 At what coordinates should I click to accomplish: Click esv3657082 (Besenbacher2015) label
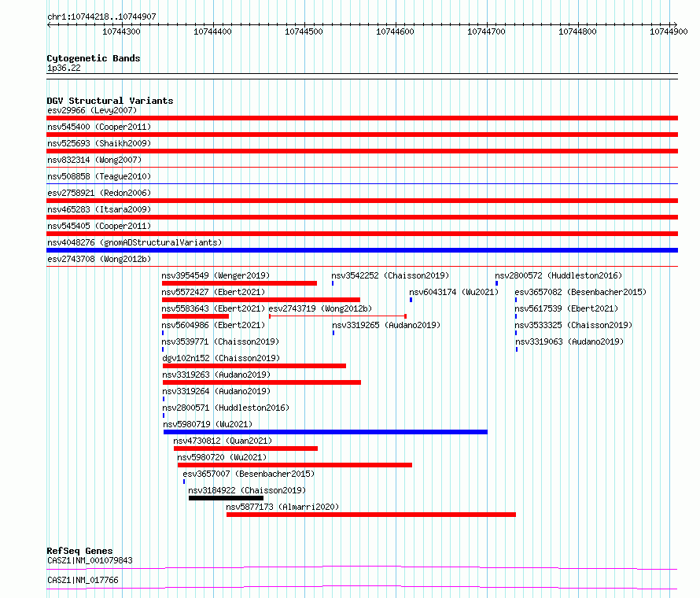(x=580, y=292)
